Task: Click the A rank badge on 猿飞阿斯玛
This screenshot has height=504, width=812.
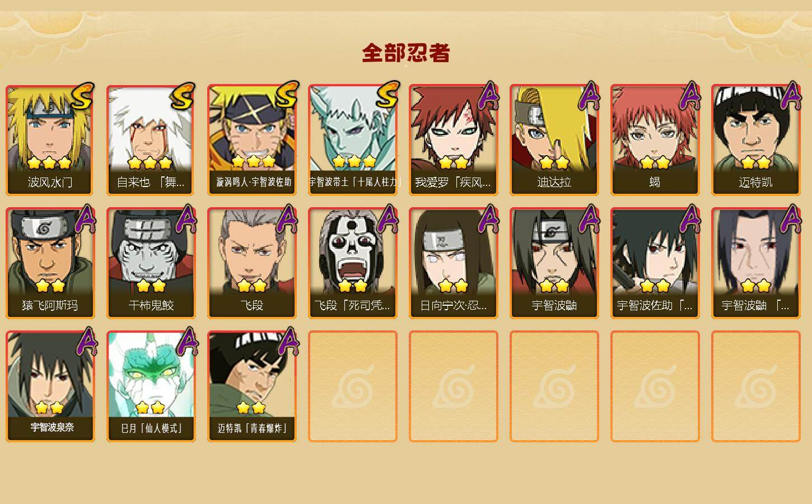Action: tap(85, 219)
